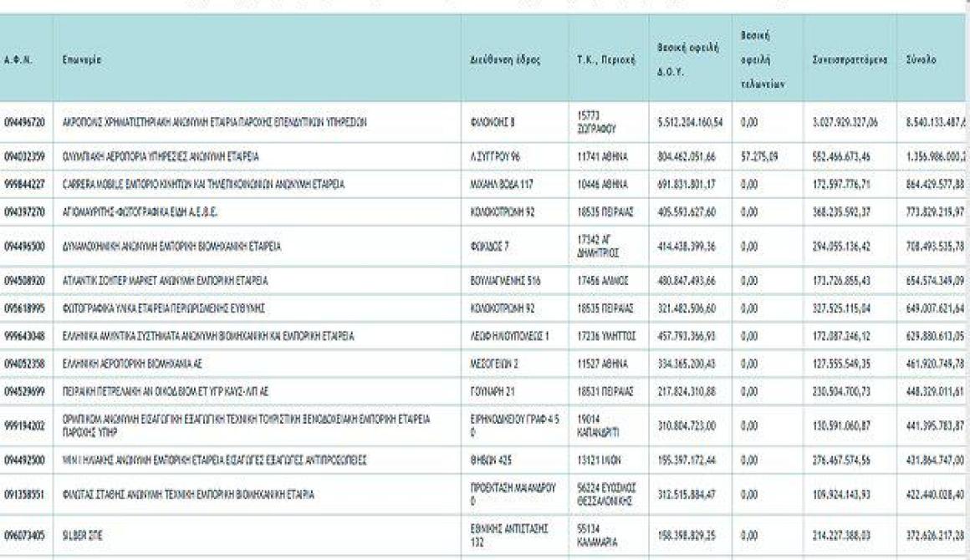Click customs debt value 57.275,09
The width and height of the screenshot is (970, 560).
(x=759, y=157)
